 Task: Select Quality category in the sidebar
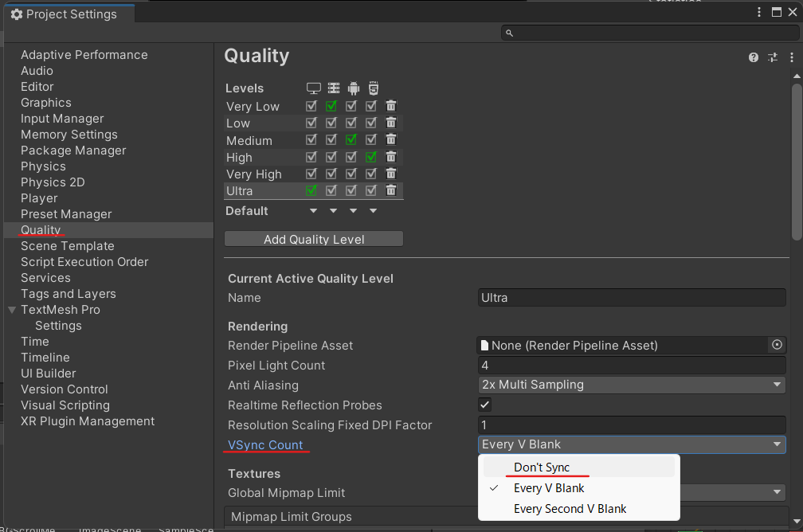pyautogui.click(x=108, y=230)
